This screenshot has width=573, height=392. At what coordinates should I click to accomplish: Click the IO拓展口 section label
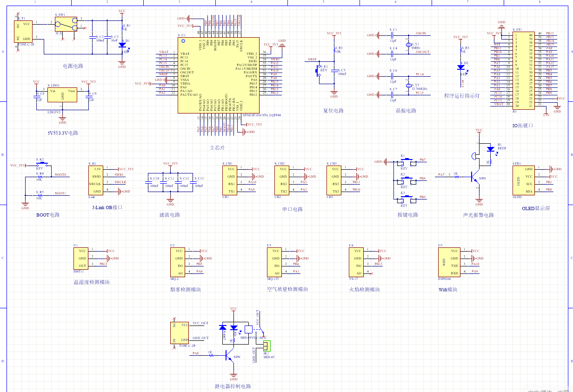tap(523, 126)
